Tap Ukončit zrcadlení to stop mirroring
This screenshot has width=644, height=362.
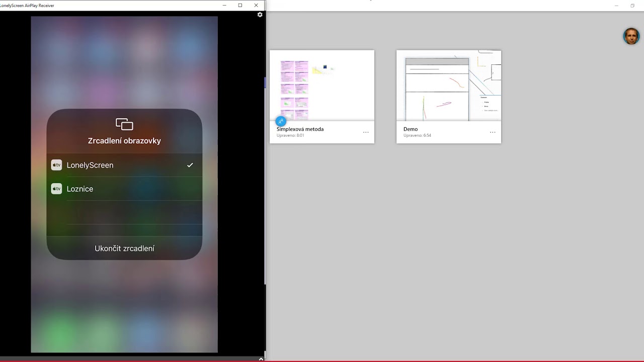click(x=124, y=248)
